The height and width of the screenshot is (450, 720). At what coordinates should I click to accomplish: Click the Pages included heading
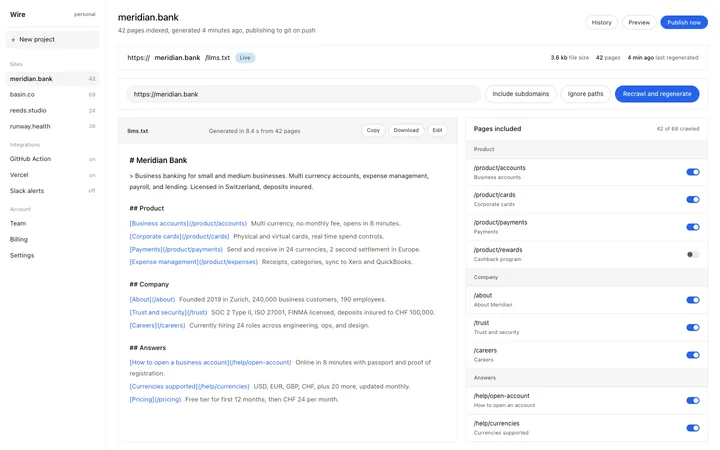click(497, 129)
